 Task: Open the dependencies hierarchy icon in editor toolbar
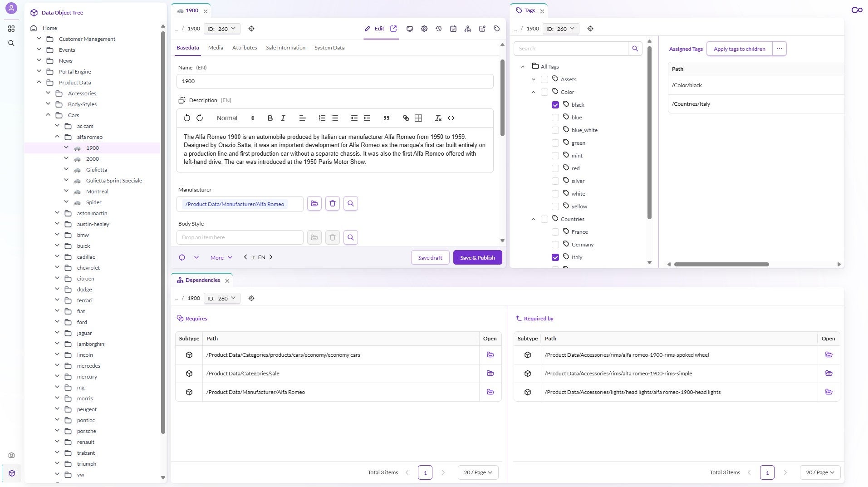click(x=468, y=29)
